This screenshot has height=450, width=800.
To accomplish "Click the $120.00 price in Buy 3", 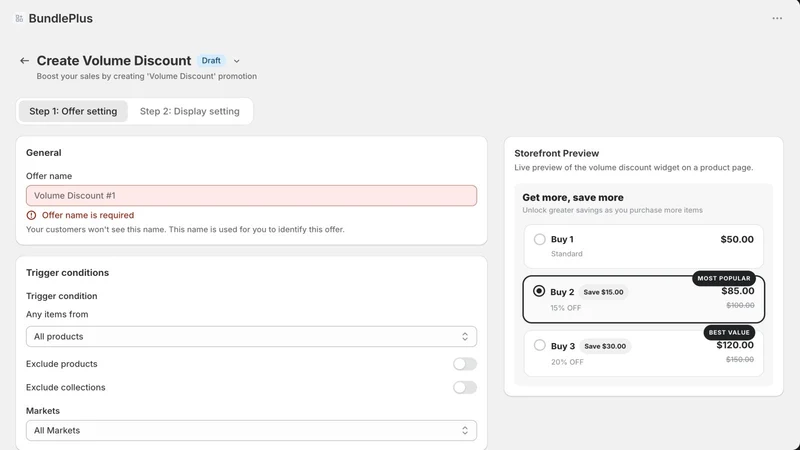I will point(735,345).
